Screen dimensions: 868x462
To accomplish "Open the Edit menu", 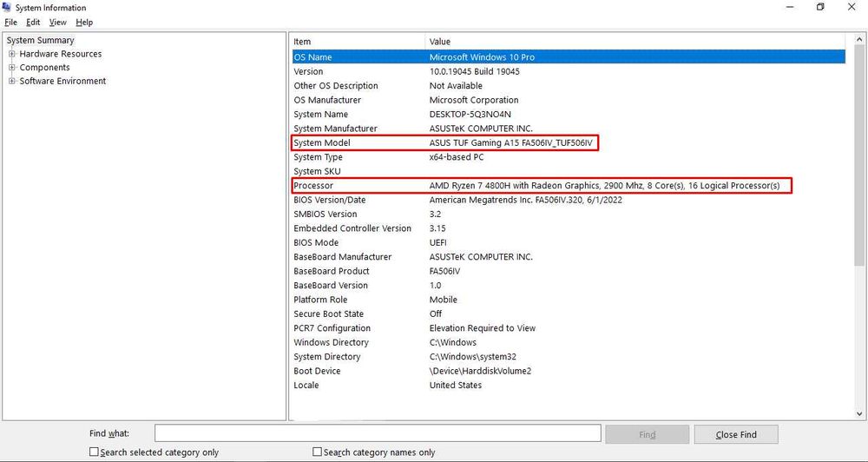I will 33,23.
